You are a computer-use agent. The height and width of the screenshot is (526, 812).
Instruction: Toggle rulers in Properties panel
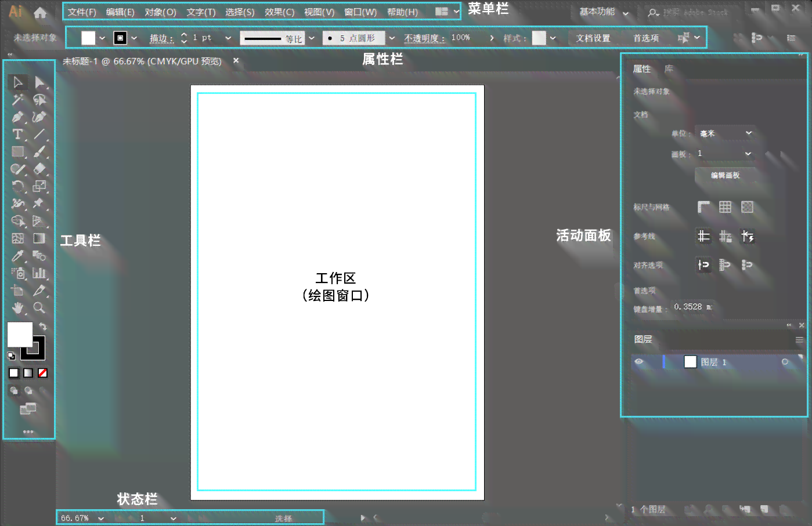pos(703,207)
